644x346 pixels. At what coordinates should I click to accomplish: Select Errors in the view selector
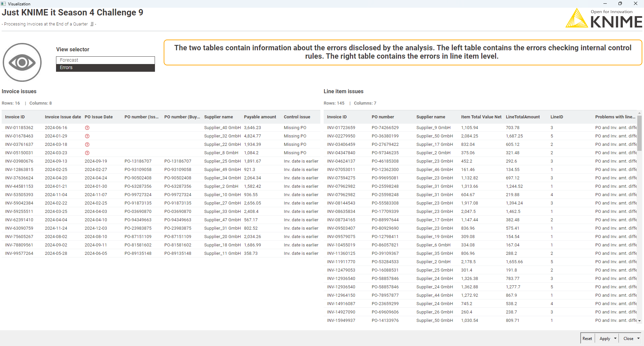point(105,68)
